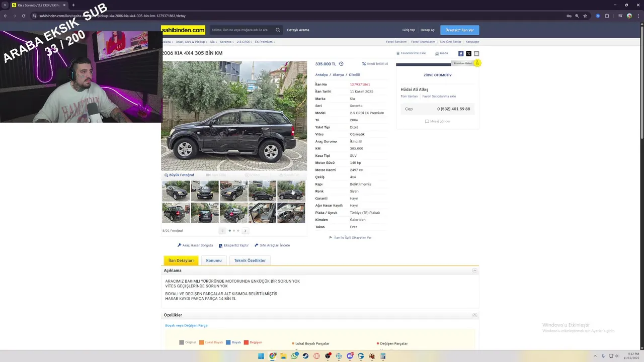This screenshot has height=362, width=644.
Task: View seller's Tüm İlanları
Action: tap(409, 96)
